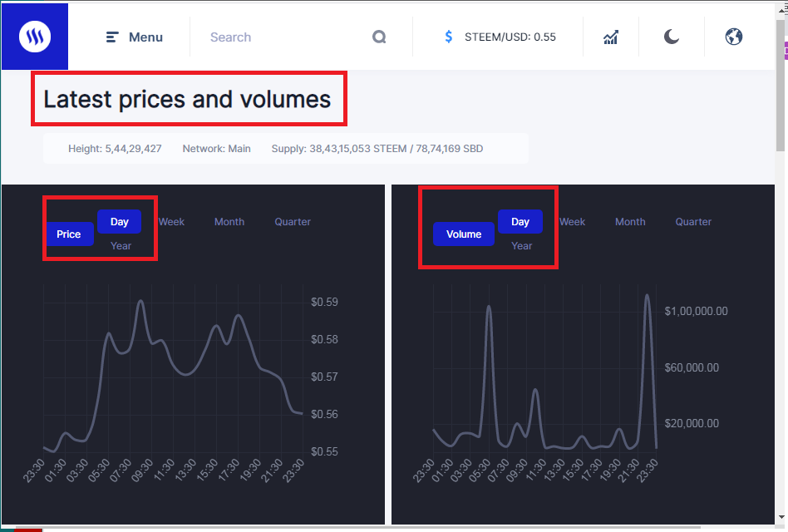Viewport: 788px width, 532px height.
Task: Toggle dark mode with the moon icon
Action: pos(672,37)
